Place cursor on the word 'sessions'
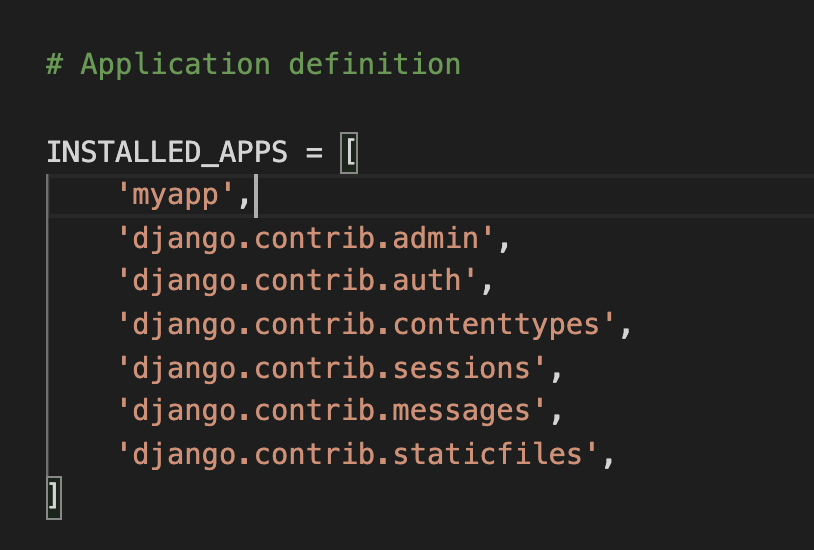The height and width of the screenshot is (550, 814). click(x=462, y=368)
